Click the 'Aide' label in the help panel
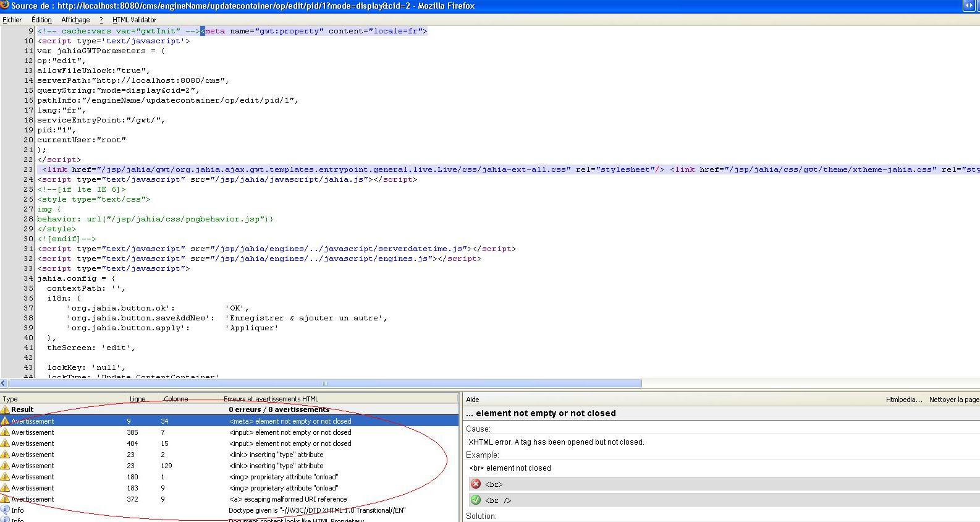Image resolution: width=980 pixels, height=522 pixels. [473, 400]
